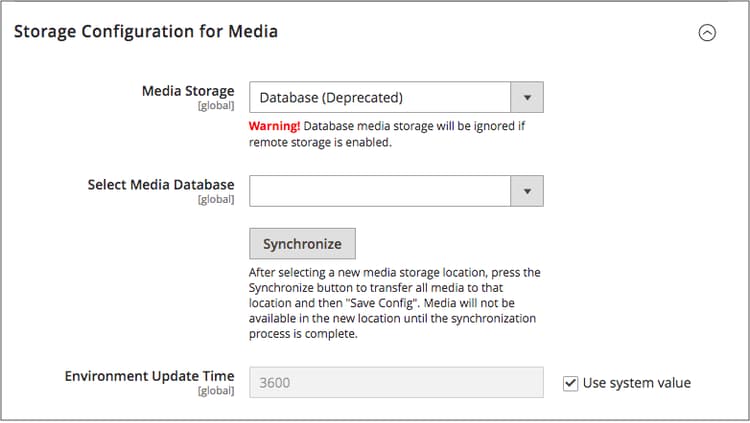Click the Environment Update Time field label
Image resolution: width=750 pixels, height=423 pixels.
(150, 376)
